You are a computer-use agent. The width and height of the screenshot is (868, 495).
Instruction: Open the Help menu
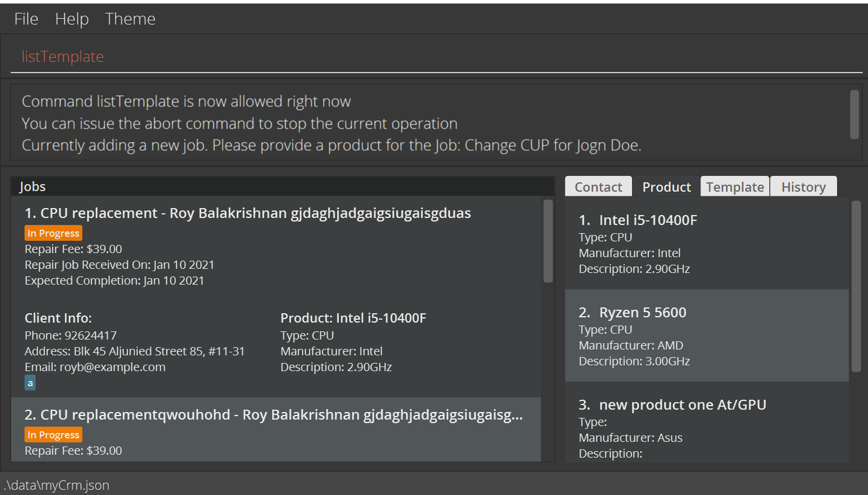[x=72, y=19]
